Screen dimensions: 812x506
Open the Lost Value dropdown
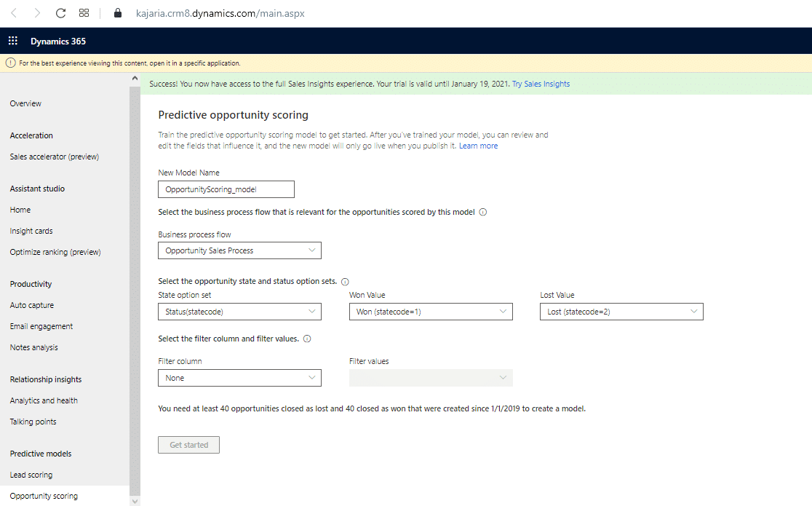(621, 312)
